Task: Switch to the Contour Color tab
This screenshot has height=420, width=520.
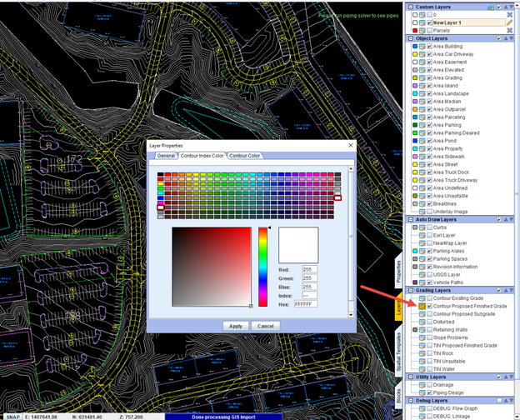Action: coord(244,156)
